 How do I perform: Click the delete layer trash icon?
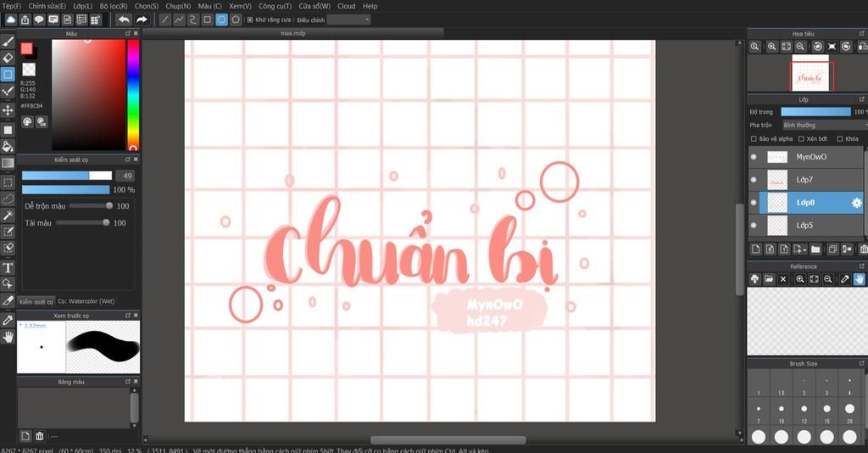pyautogui.click(x=864, y=249)
